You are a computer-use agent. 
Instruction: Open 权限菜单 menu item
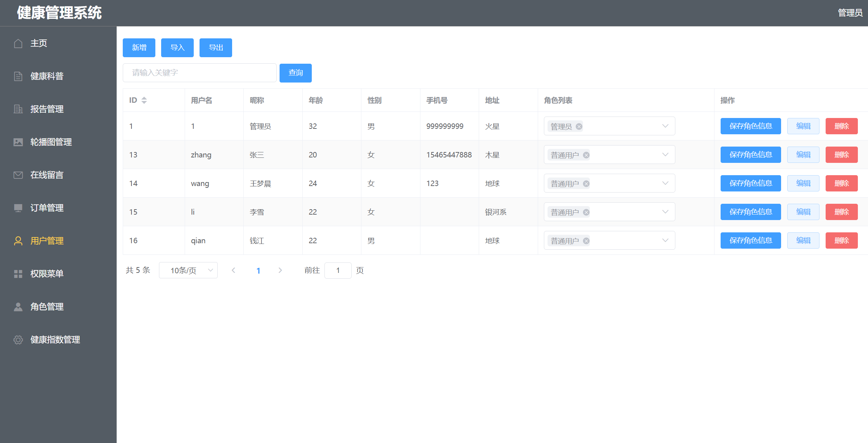58,274
